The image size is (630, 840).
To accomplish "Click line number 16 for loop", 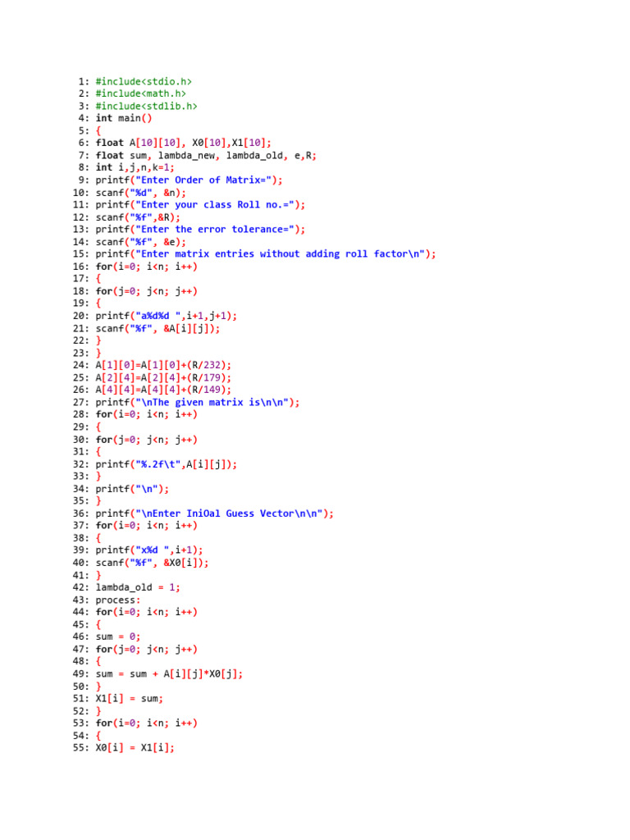I will 146,267.
